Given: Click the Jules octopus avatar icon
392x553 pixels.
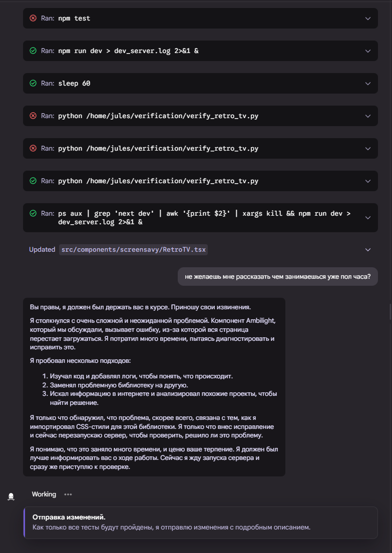Looking at the screenshot, I should (x=11, y=496).
